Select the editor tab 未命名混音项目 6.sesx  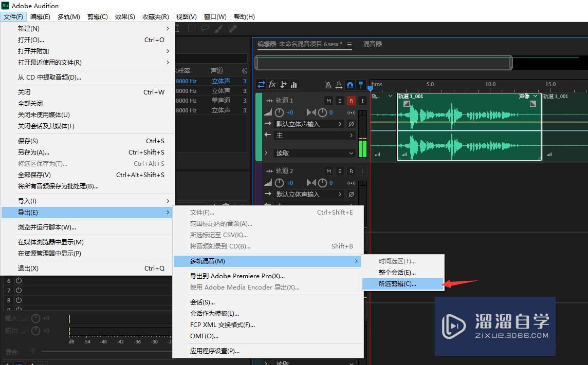click(x=300, y=44)
